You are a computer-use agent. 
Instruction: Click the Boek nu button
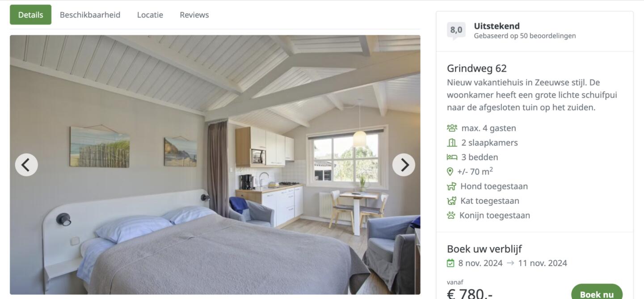[x=597, y=293]
